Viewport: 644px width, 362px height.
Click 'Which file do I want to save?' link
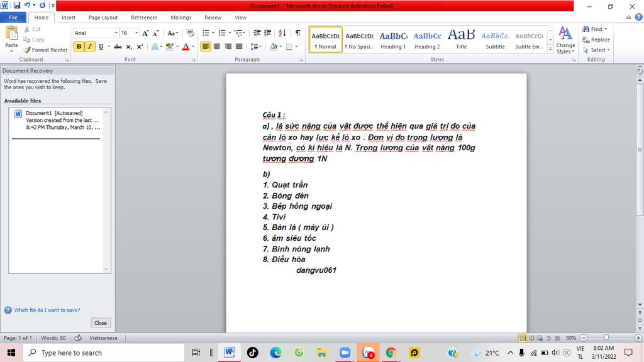pos(47,310)
